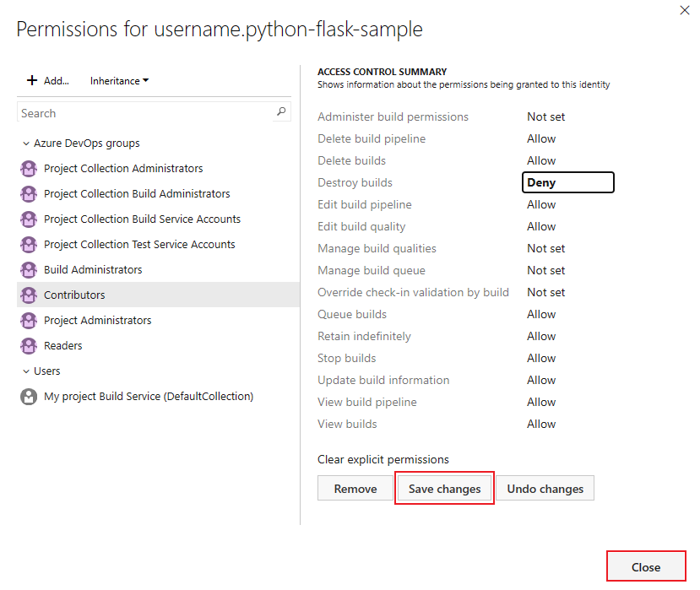700x590 pixels.
Task: Click the Undo changes button
Action: click(x=545, y=489)
